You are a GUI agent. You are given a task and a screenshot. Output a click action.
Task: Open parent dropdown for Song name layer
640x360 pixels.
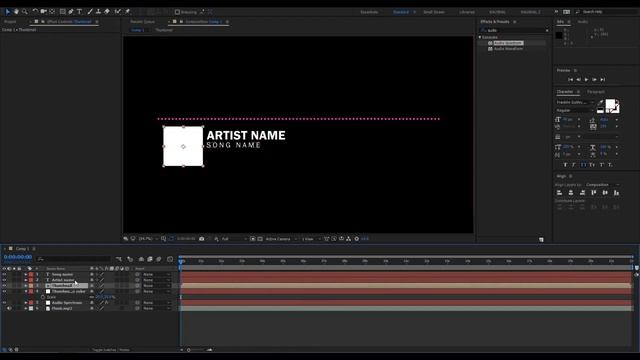[x=156, y=275]
